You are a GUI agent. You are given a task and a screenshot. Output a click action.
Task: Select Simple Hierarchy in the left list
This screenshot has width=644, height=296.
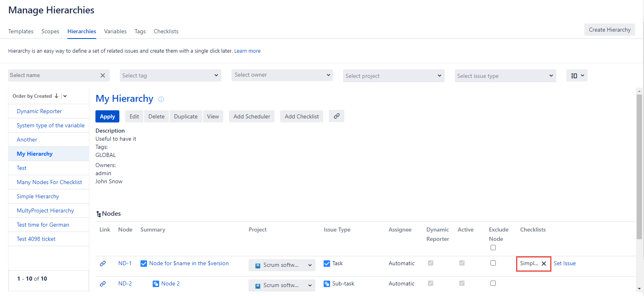(x=38, y=196)
